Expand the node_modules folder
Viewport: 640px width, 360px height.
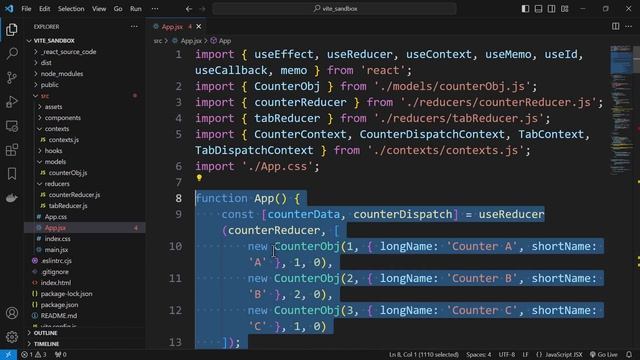85,74
